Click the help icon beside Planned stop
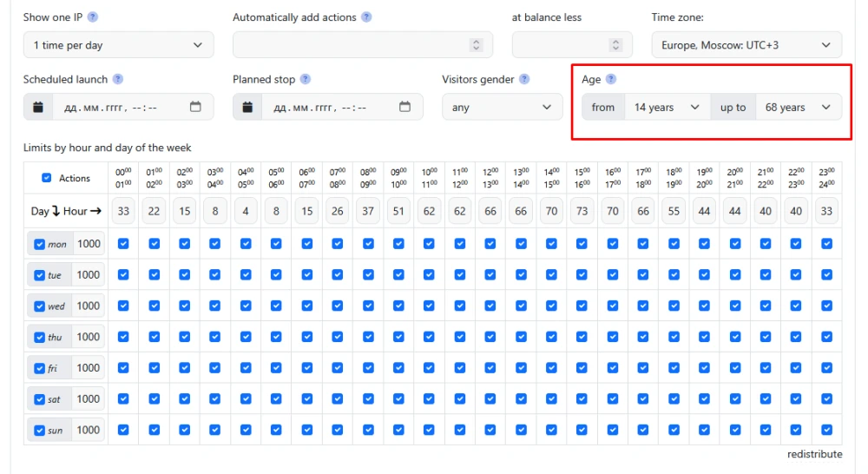Image resolution: width=868 pixels, height=474 pixels. pyautogui.click(x=306, y=79)
